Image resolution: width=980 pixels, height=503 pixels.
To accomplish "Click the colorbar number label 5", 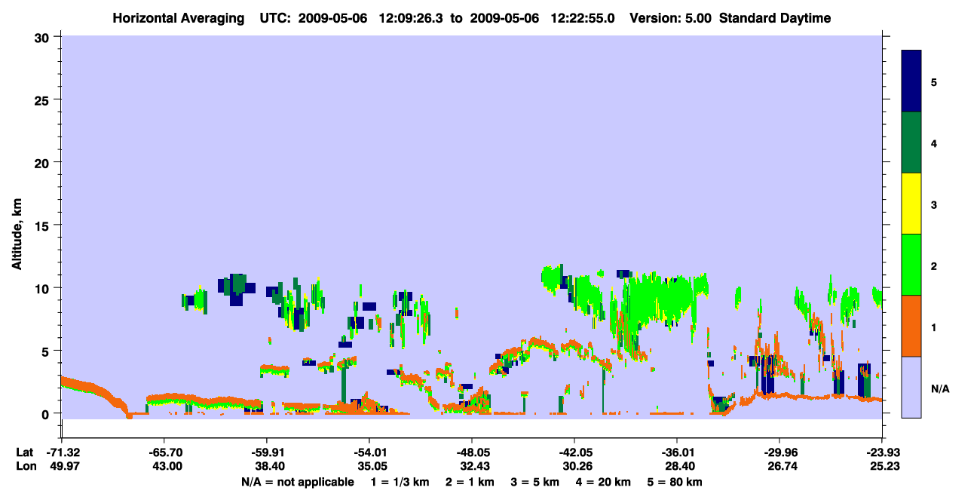I will [x=934, y=81].
